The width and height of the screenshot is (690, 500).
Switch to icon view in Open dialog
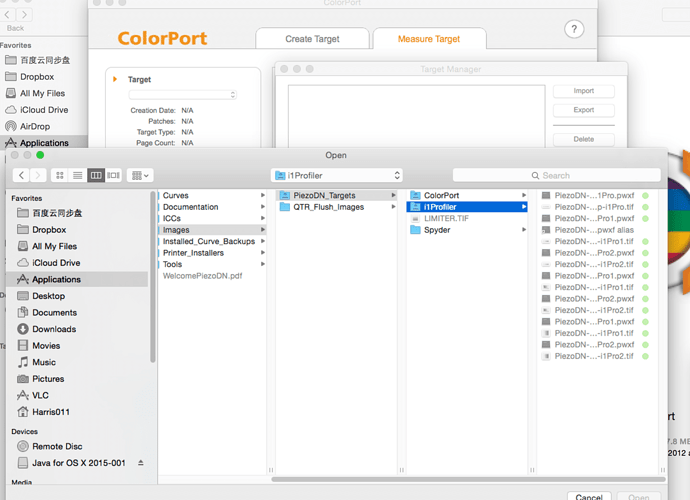[x=60, y=176]
